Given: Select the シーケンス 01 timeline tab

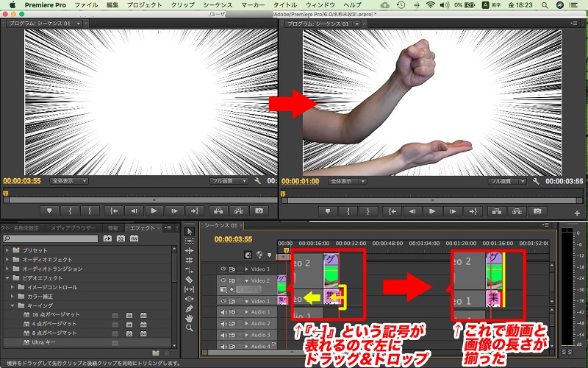Looking at the screenshot, I should 221,225.
